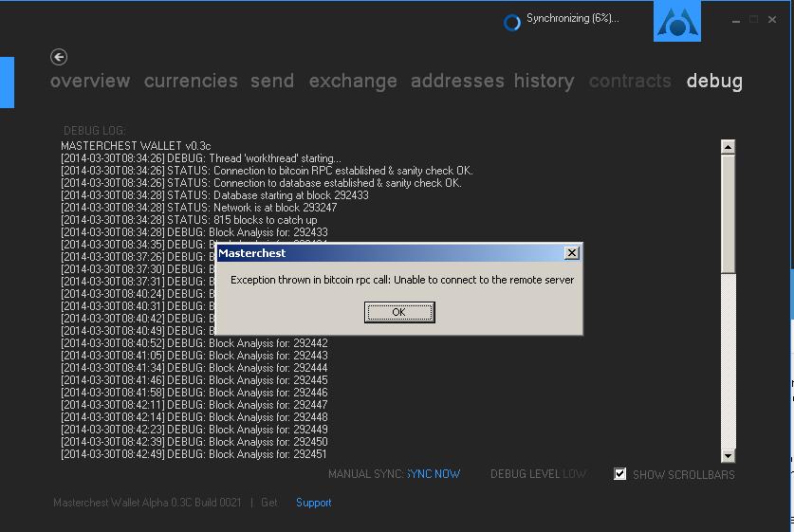Click the debug log scroll up arrow
Viewport: 794px width, 532px height.
tap(728, 147)
